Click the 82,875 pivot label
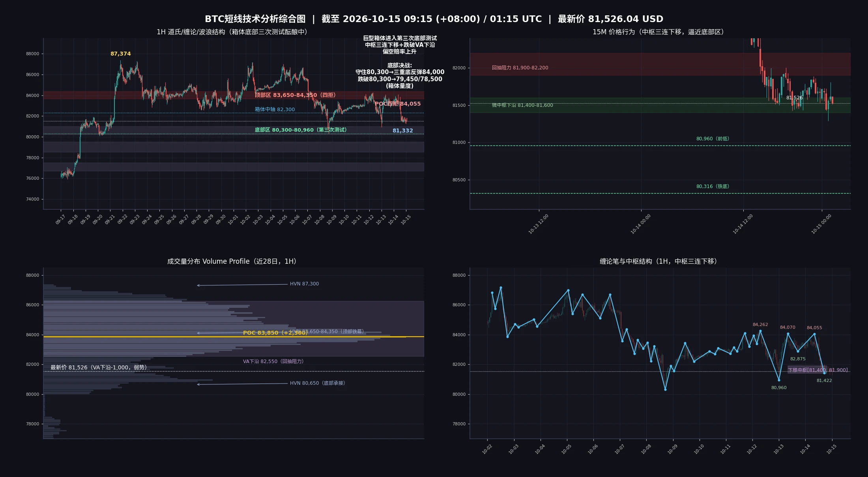This screenshot has height=477, width=868. click(x=798, y=359)
